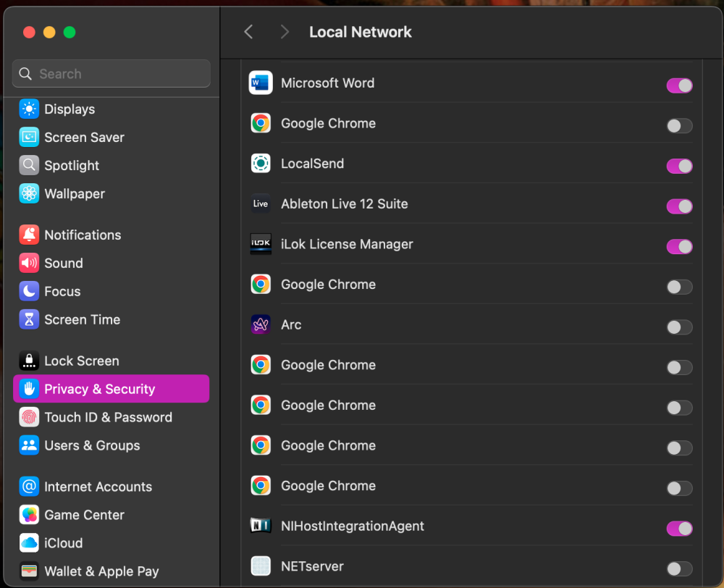The image size is (724, 588).
Task: Go forward with the right chevron
Action: click(x=285, y=32)
